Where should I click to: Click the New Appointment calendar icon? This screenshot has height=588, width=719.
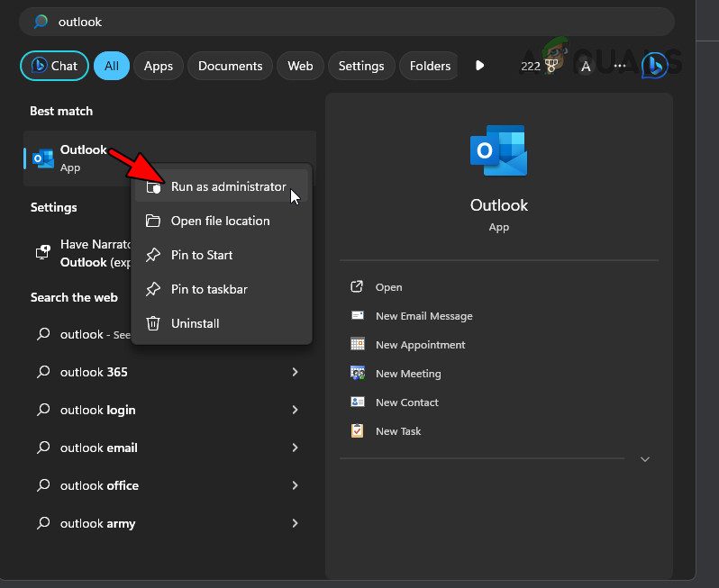(358, 344)
